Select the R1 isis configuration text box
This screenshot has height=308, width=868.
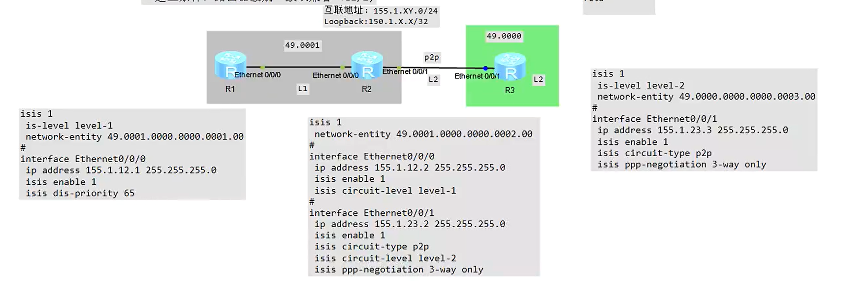click(x=132, y=154)
